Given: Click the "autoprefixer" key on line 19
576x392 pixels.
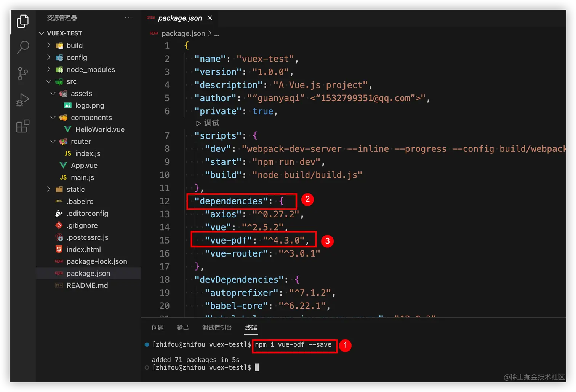Looking at the screenshot, I should tap(242, 293).
